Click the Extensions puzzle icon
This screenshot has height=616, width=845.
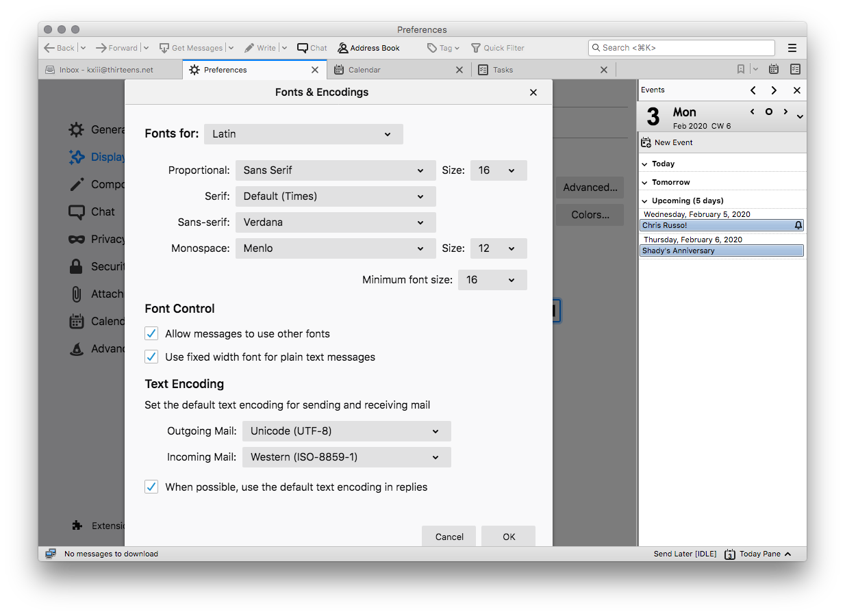(77, 526)
